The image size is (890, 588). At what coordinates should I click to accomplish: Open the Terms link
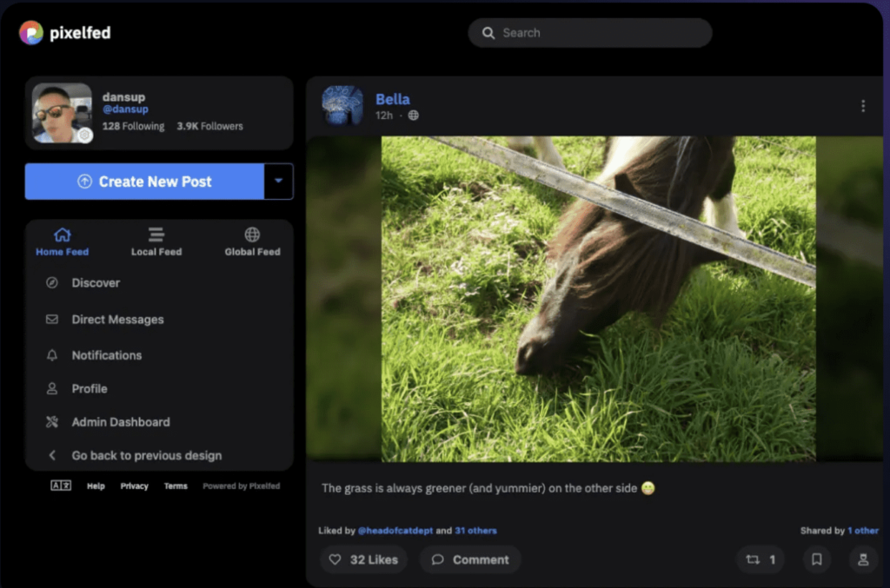pyautogui.click(x=176, y=486)
